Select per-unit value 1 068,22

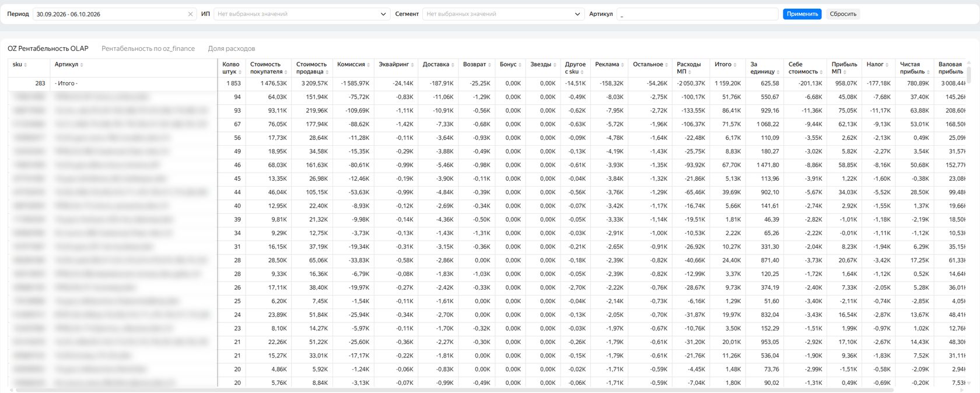click(x=768, y=124)
